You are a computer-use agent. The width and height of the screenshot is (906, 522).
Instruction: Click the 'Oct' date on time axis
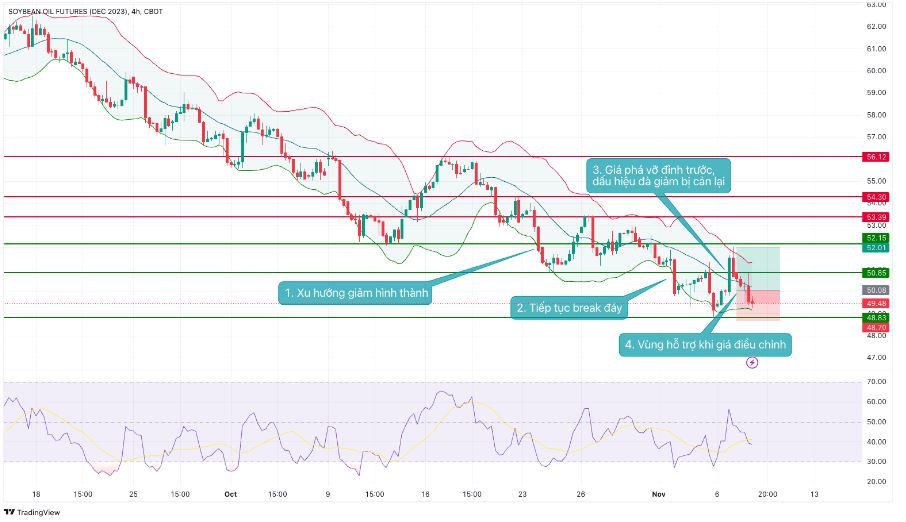pyautogui.click(x=230, y=493)
